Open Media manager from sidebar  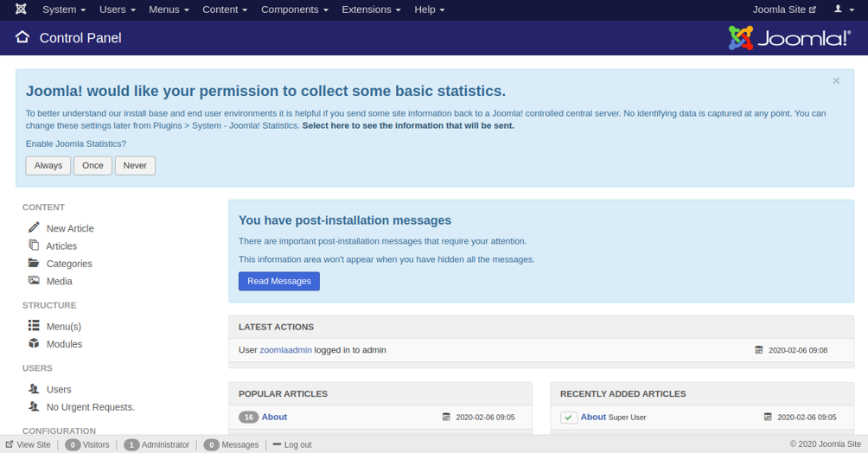click(60, 281)
